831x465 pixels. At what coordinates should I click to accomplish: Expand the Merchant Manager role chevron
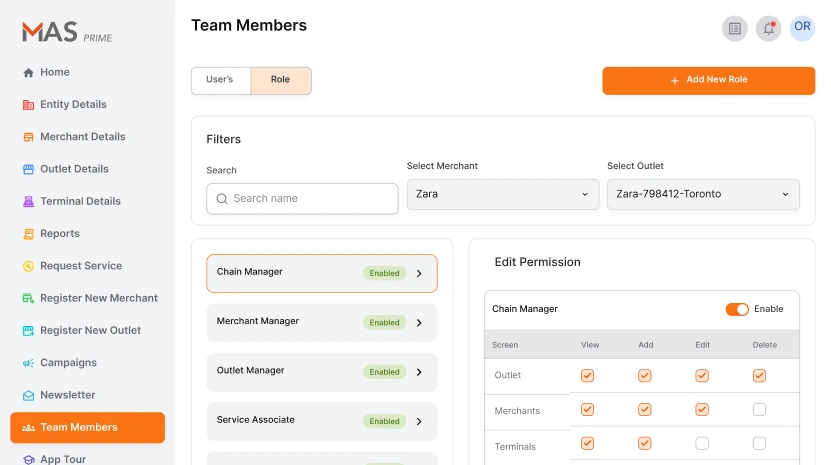[x=419, y=323]
